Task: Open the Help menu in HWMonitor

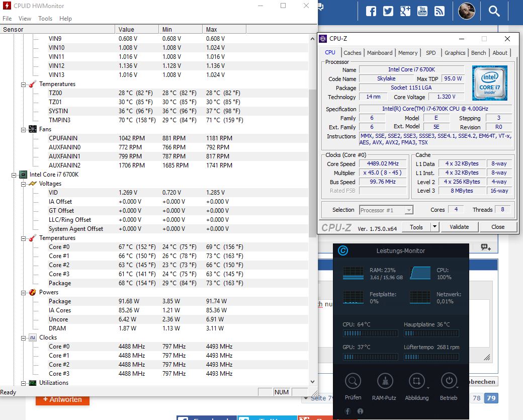Action: click(65, 19)
